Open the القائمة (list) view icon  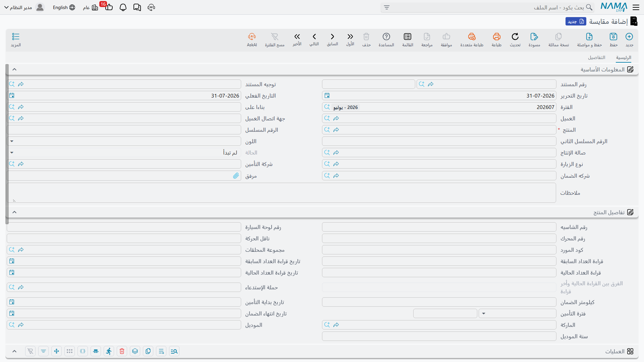(408, 40)
